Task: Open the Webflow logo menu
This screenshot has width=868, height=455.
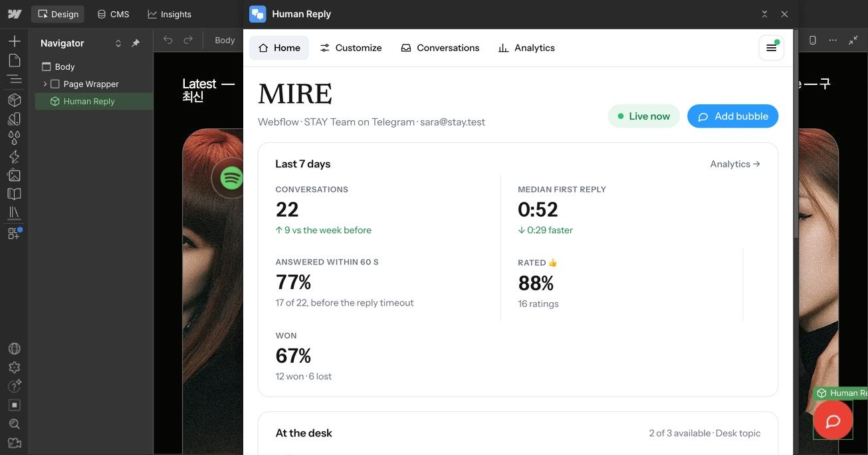Action: coord(14,14)
